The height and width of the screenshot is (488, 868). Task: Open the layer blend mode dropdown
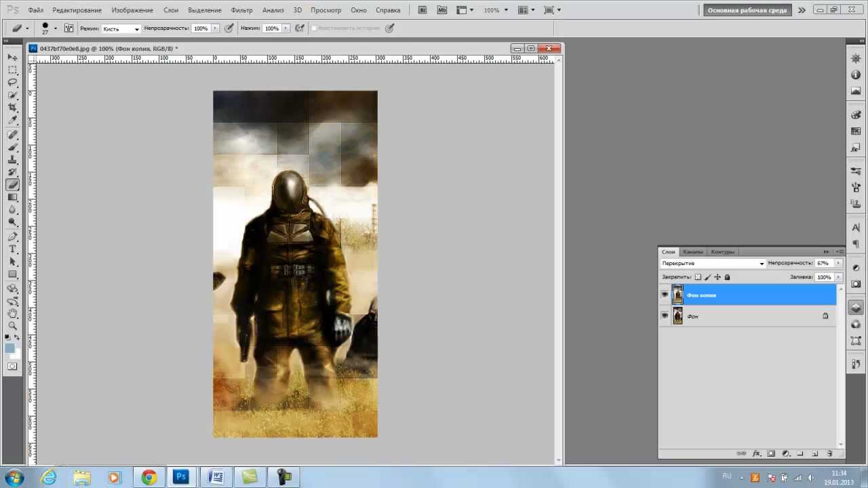tap(713, 263)
